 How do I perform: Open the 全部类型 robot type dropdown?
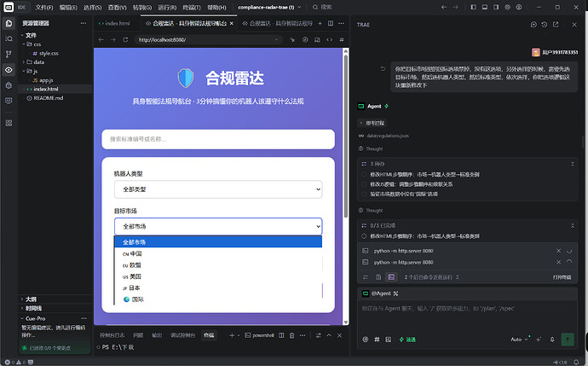218,189
